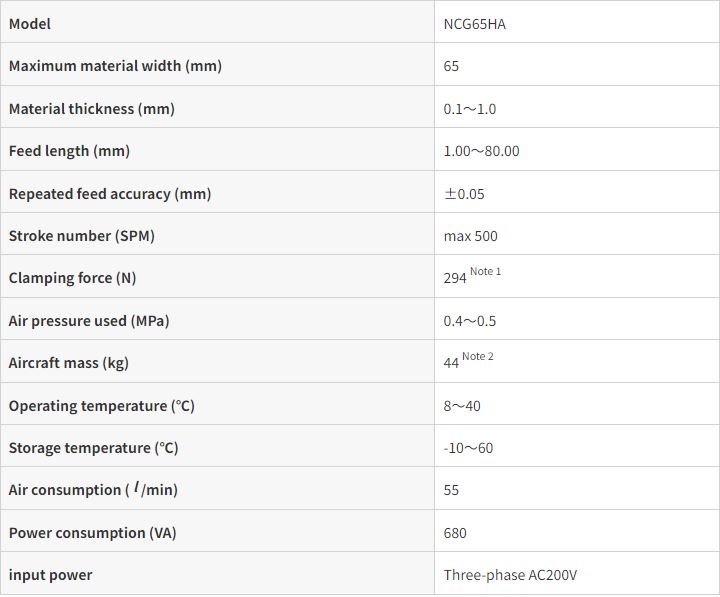Click the ±0.05 repeated feed accuracy value

464,194
